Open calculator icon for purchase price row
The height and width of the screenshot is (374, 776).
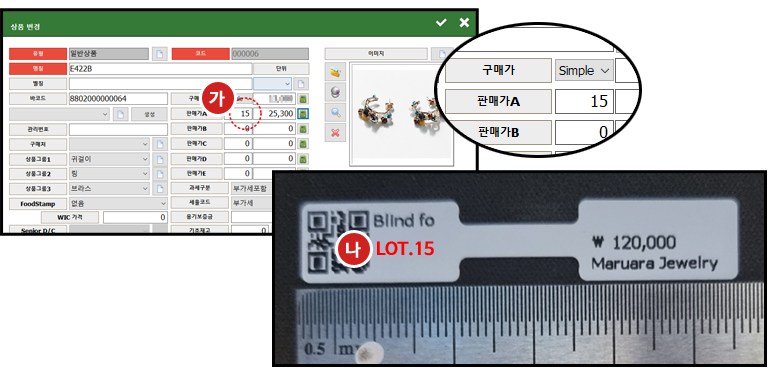coord(303,98)
